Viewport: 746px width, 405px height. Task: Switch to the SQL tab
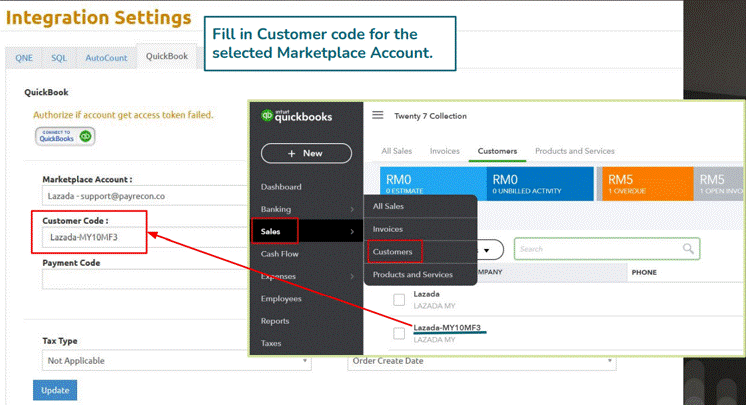59,58
